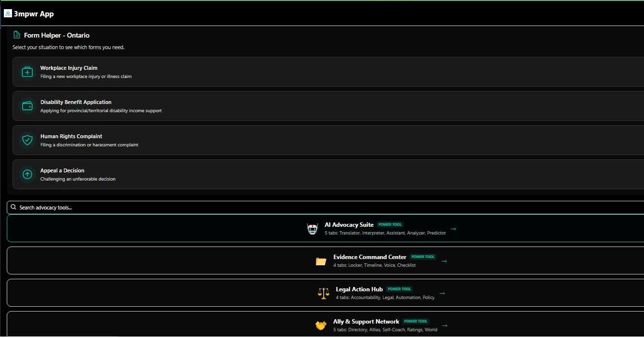Click the POWER TOOL badge on AI Advocacy Suite
This screenshot has width=644, height=338.
pyautogui.click(x=390, y=224)
